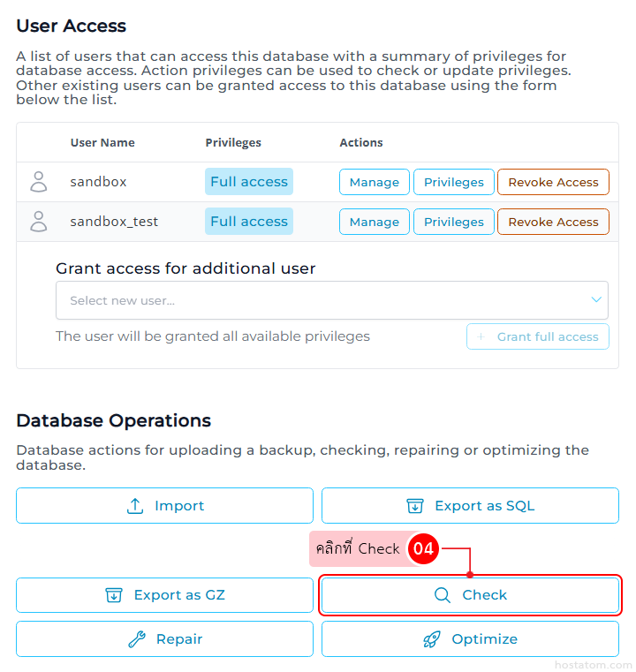Viewport: 636px width, 672px height.
Task: Open Privileges for the sandbox_test user
Action: point(454,222)
